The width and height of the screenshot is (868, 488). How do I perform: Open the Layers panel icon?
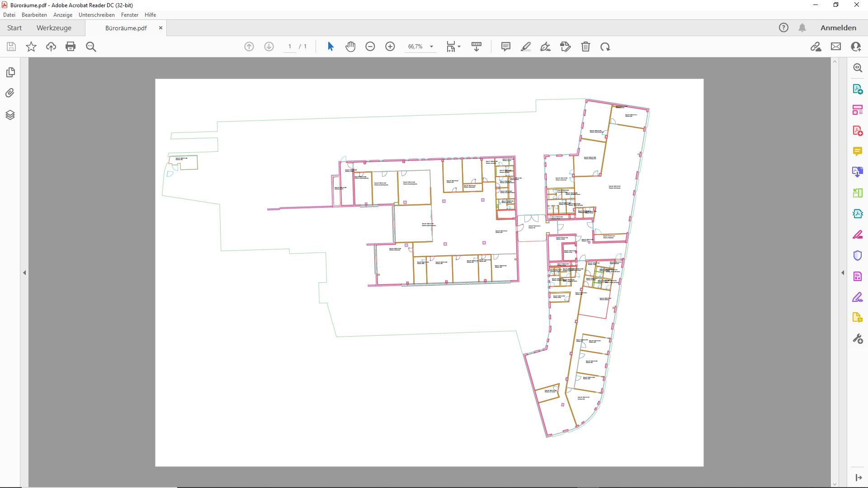10,115
